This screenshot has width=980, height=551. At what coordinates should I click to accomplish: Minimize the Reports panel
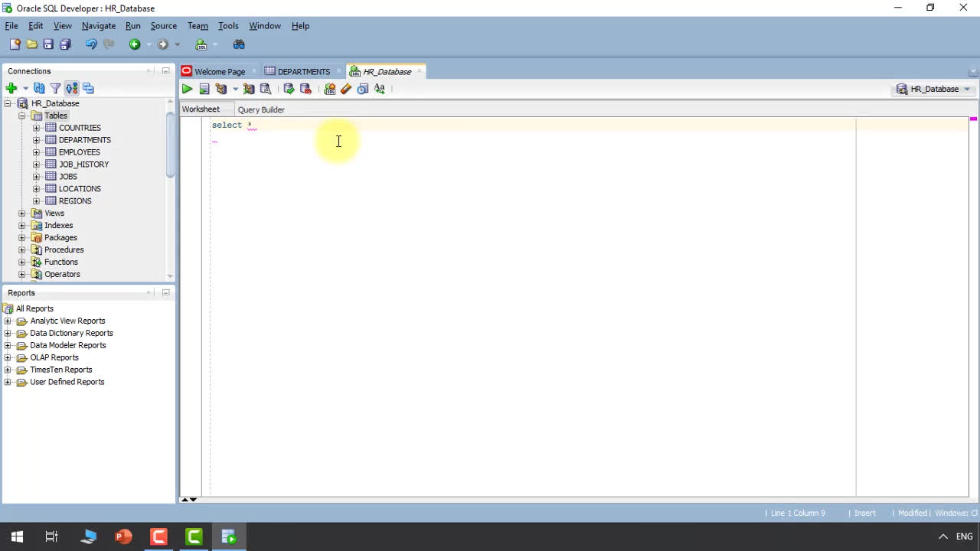click(165, 292)
